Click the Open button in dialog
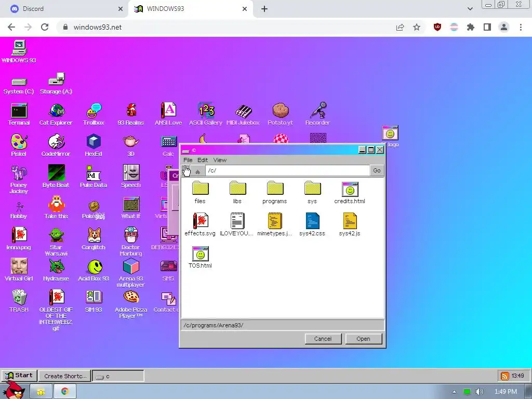 363,339
